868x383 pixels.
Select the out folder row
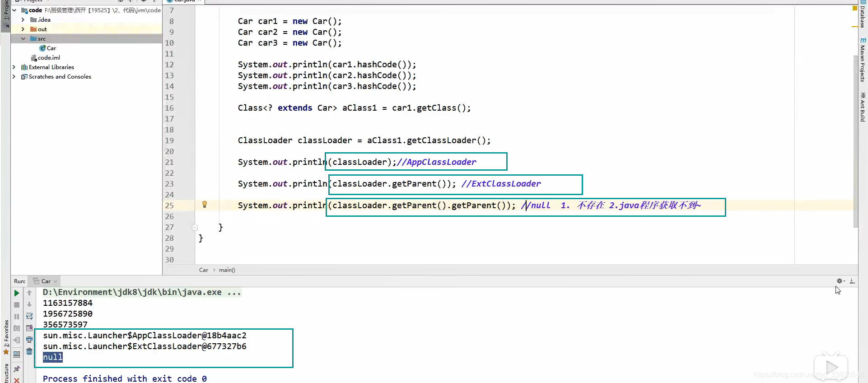click(86, 29)
